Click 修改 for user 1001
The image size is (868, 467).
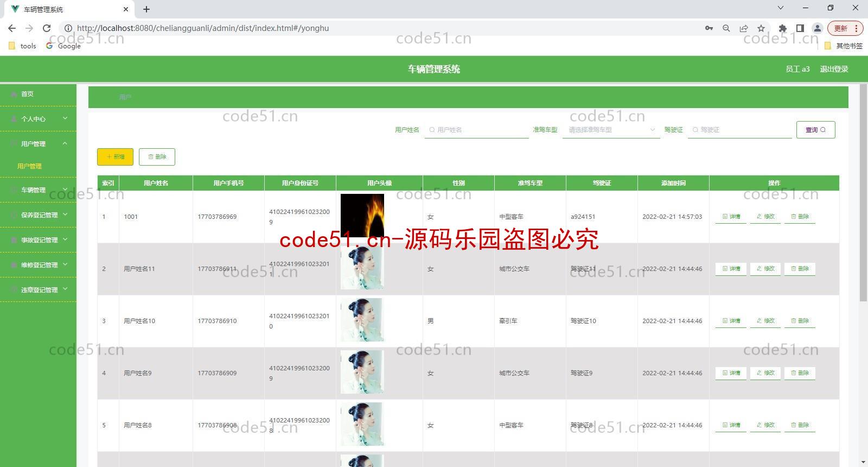coord(765,217)
